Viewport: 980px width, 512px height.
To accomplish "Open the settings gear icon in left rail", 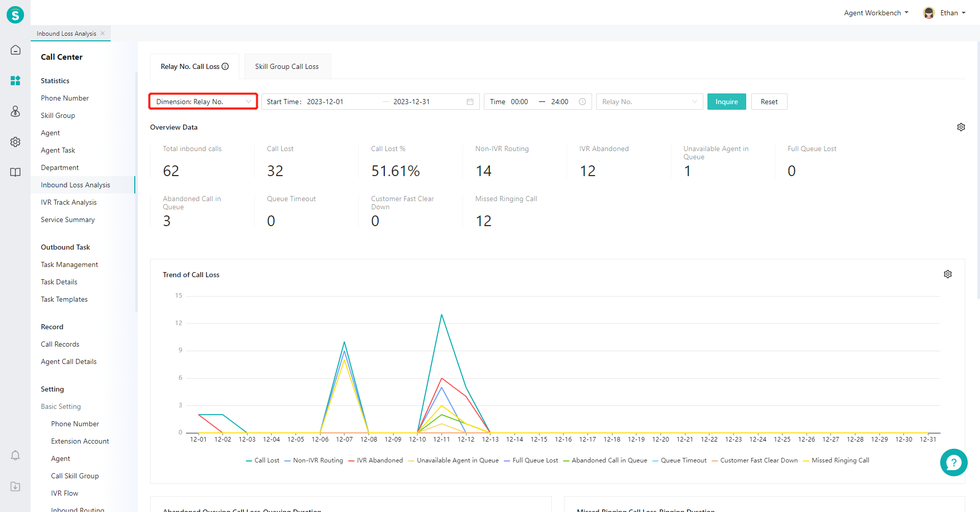I will [x=15, y=142].
